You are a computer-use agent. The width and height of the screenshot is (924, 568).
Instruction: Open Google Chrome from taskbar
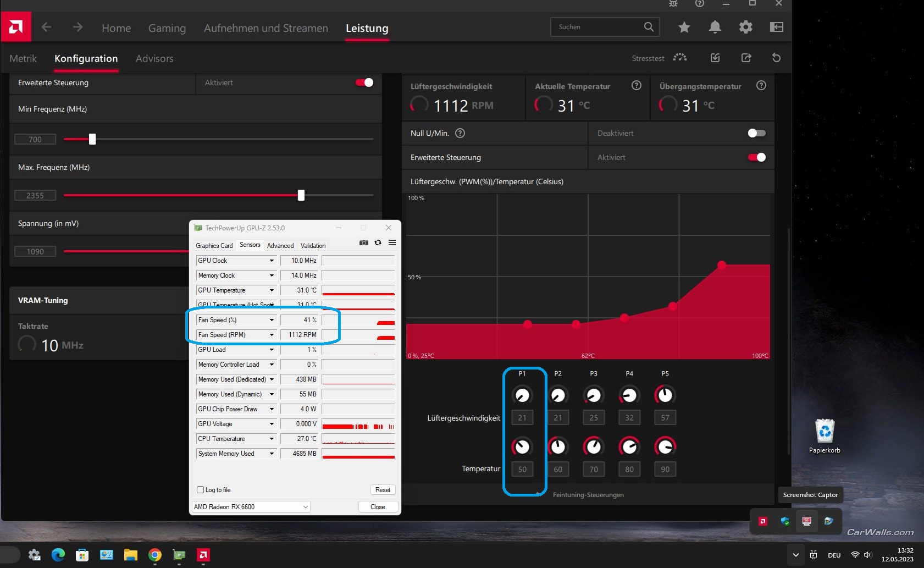[155, 555]
